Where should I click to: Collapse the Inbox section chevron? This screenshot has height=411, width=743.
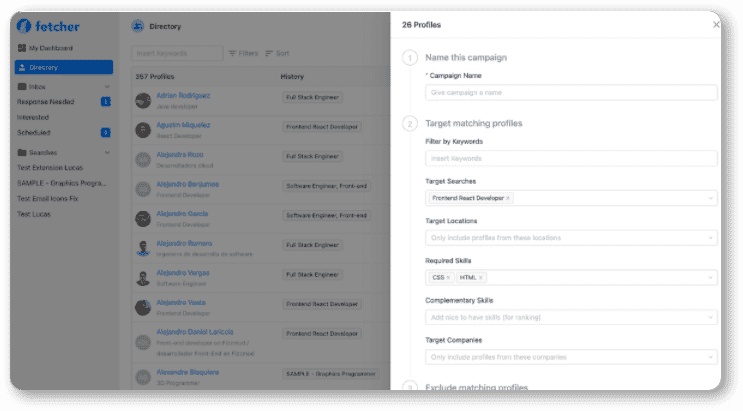(x=107, y=87)
